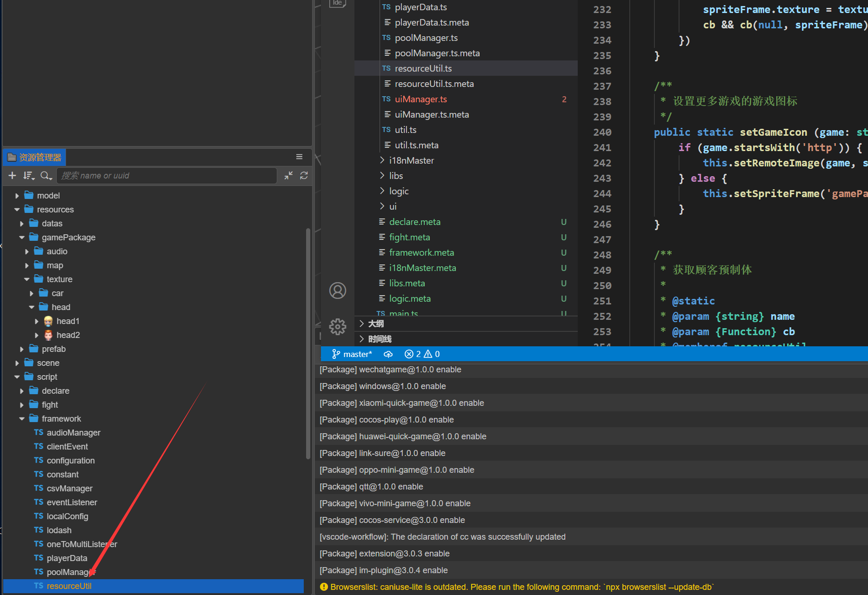
Task: Click the master branch indicator
Action: [352, 354]
